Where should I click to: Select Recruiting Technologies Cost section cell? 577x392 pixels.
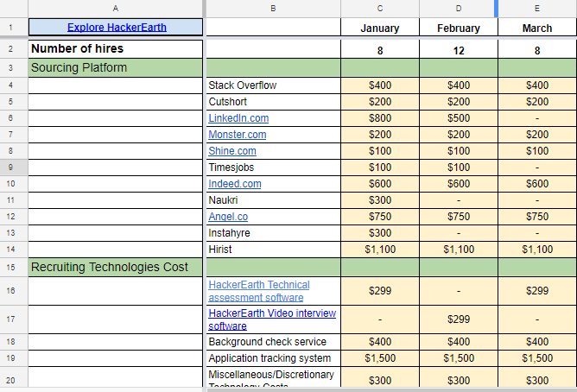click(x=116, y=267)
